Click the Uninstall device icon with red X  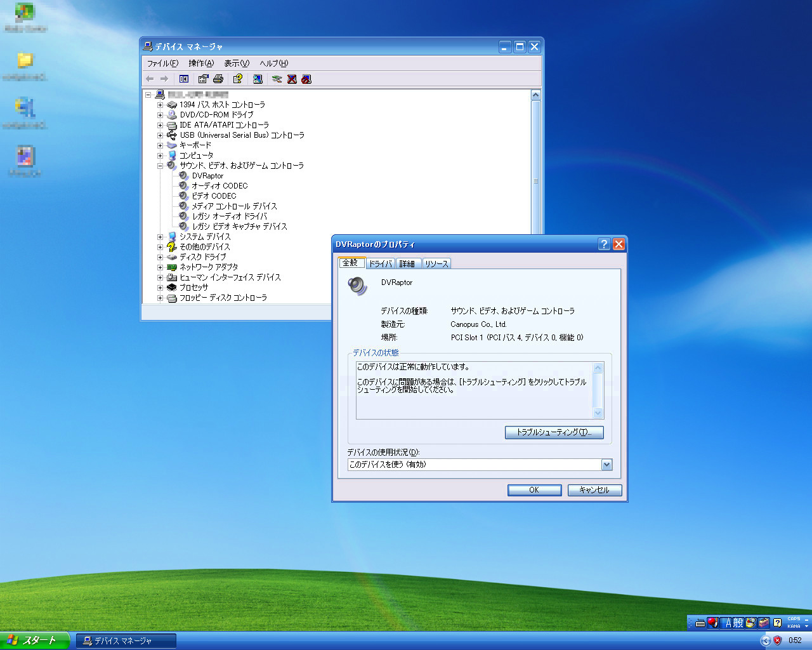(292, 79)
